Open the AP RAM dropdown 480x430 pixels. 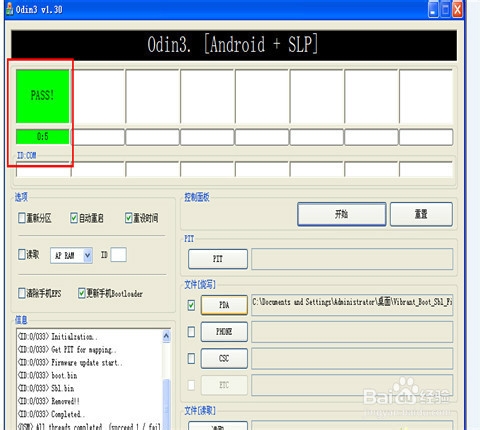[88, 256]
